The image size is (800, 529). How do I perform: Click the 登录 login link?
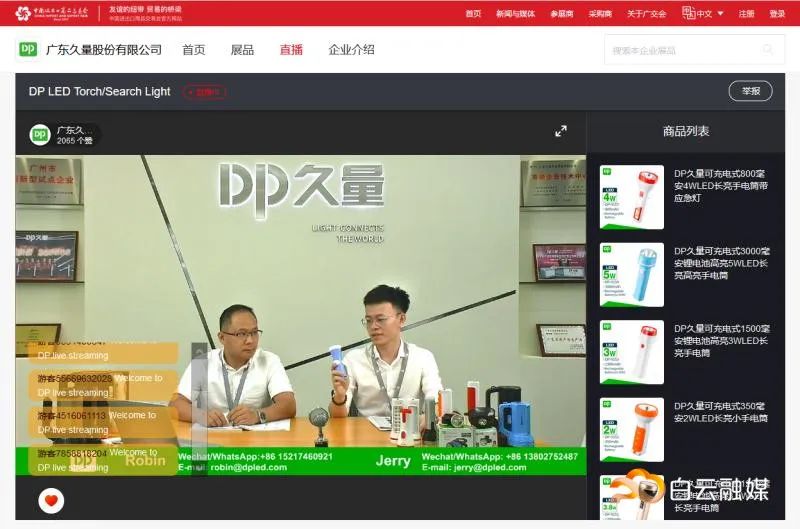pos(777,14)
